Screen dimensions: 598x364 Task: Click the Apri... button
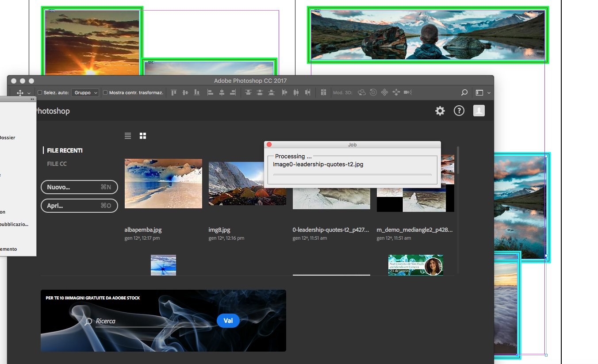coord(79,206)
